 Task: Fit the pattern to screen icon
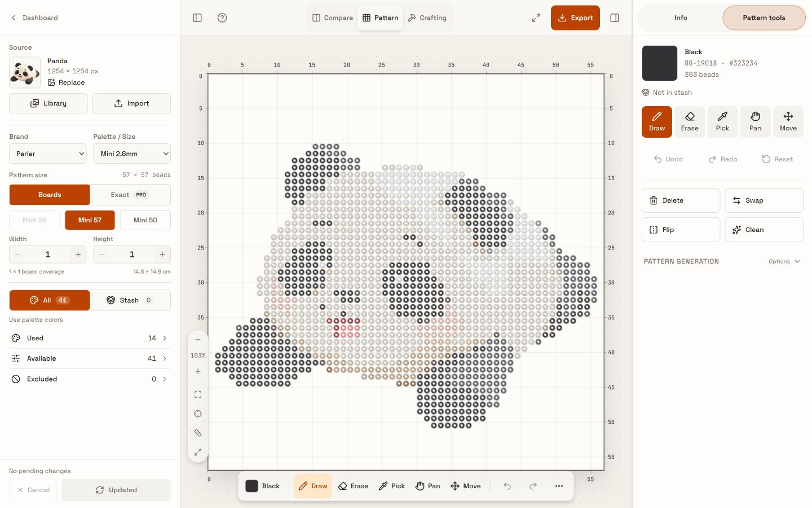point(198,395)
